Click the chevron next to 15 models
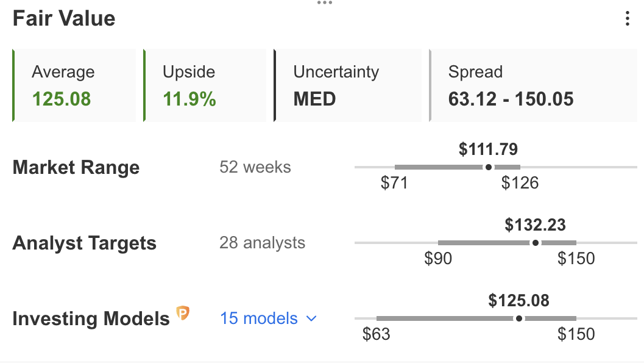The height and width of the screenshot is (363, 644). point(312,318)
